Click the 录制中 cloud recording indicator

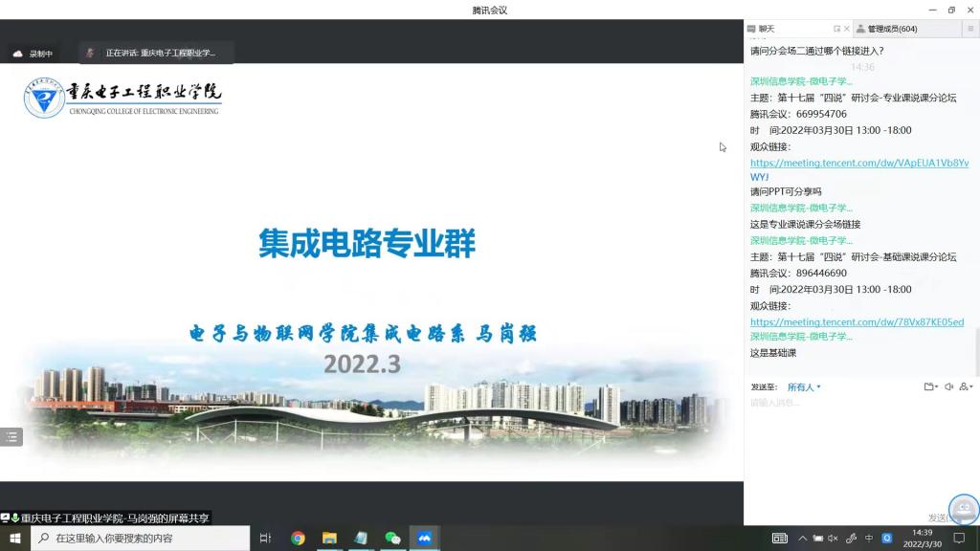(x=33, y=54)
